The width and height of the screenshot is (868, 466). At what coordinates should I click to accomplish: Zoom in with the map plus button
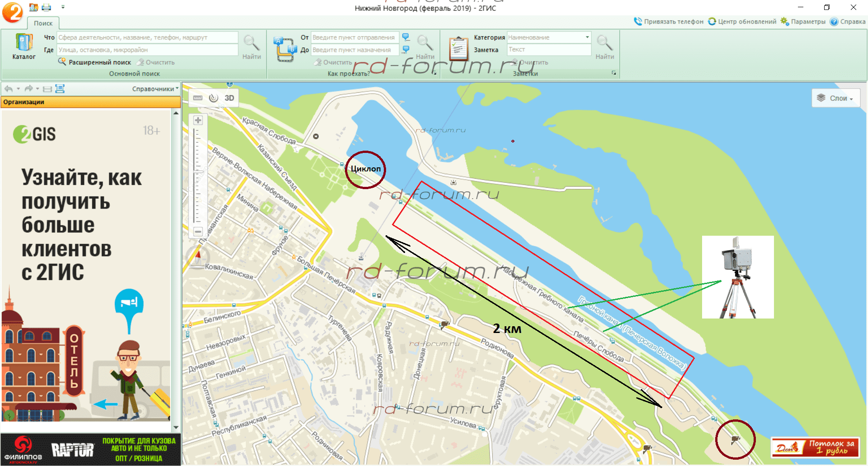(x=198, y=120)
